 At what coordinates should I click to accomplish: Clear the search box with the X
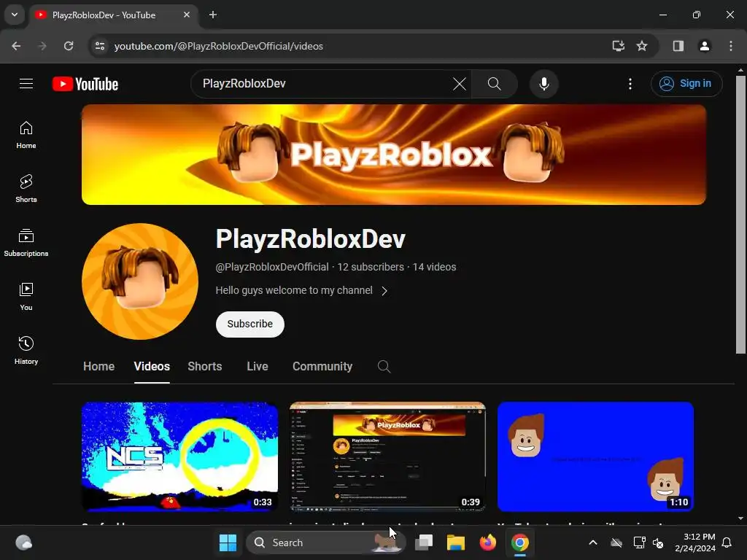click(460, 84)
